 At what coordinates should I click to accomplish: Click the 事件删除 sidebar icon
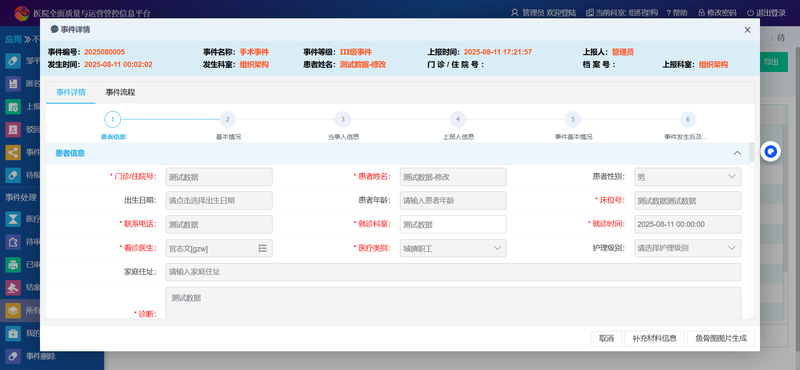point(13,356)
